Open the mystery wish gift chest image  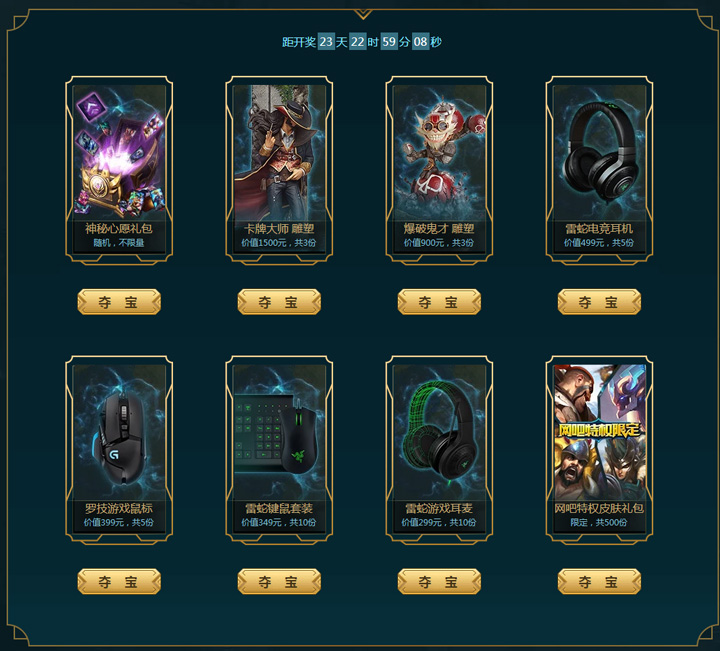point(119,152)
